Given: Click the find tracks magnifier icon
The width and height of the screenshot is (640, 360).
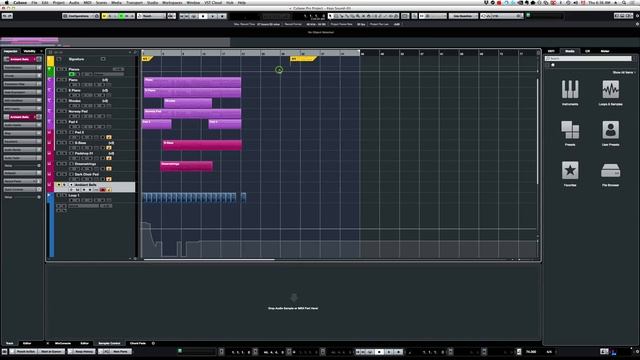Looking at the screenshot, I should point(136,52).
